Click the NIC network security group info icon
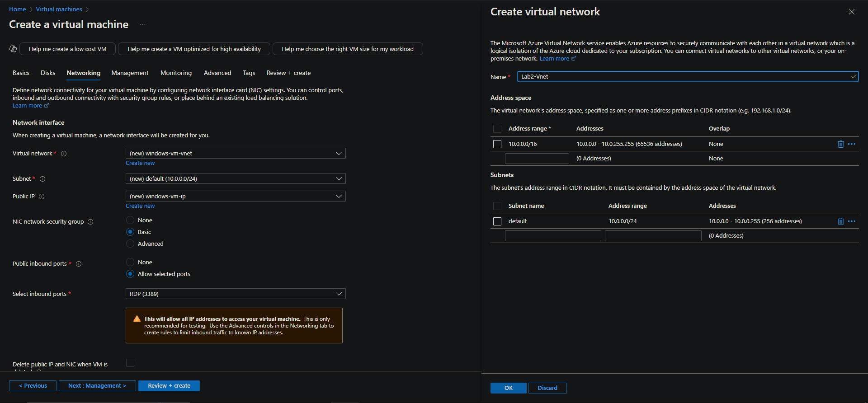The height and width of the screenshot is (403, 868). 90,222
